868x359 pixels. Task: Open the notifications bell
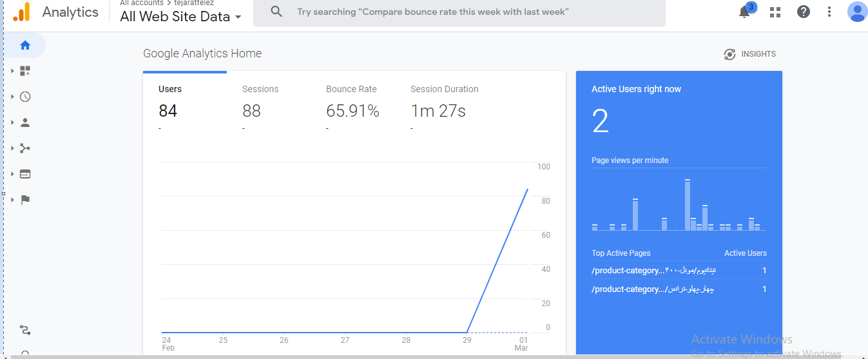point(744,12)
